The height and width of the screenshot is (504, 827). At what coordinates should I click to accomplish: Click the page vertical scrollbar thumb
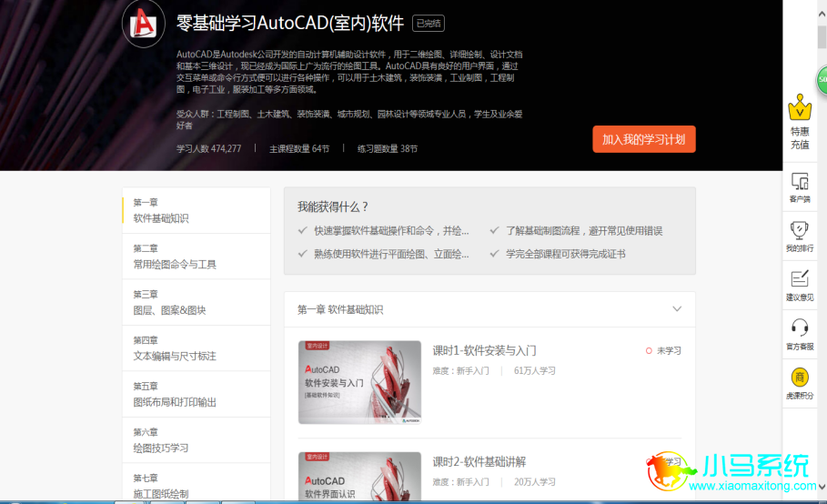(x=822, y=35)
